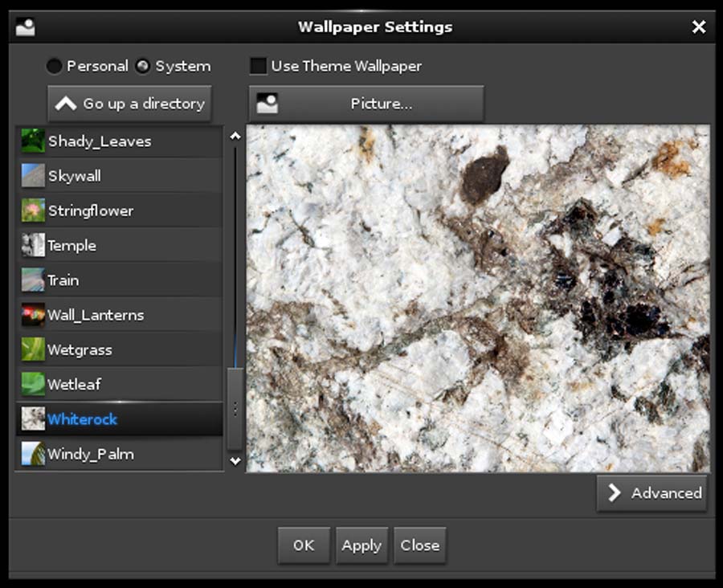The width and height of the screenshot is (723, 588).
Task: Choose the Wall_Lanterns thumbnail icon
Action: (33, 315)
